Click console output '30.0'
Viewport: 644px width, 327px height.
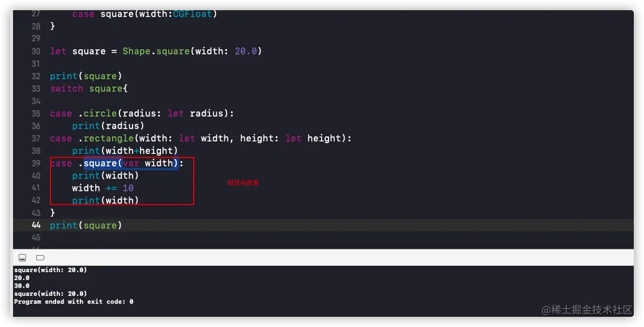pyautogui.click(x=22, y=286)
